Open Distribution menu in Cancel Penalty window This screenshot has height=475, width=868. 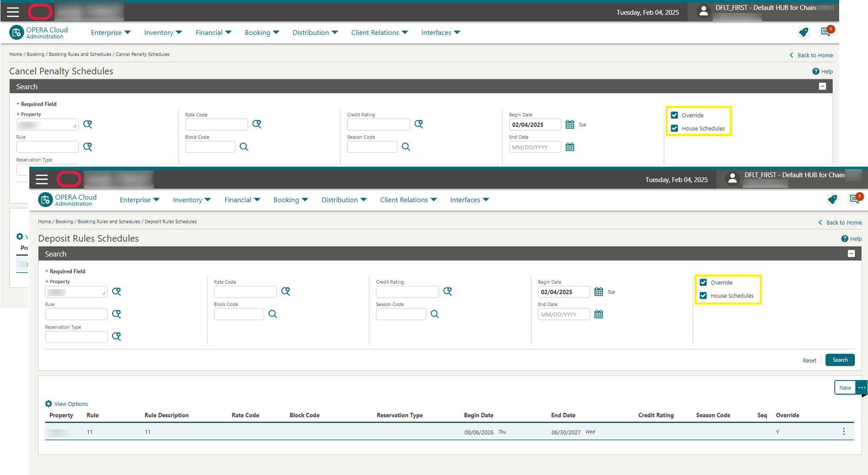tap(315, 33)
